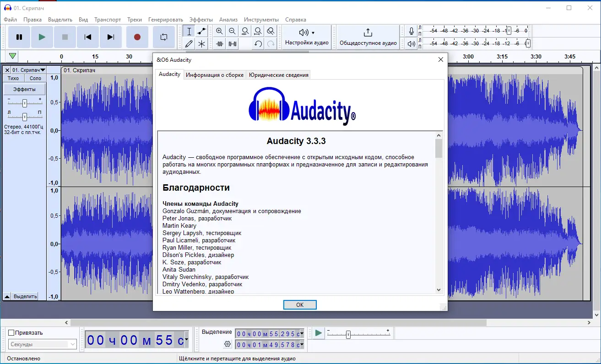The image size is (601, 364).
Task: Click the Общедоступное аудио share button
Action: pyautogui.click(x=368, y=37)
